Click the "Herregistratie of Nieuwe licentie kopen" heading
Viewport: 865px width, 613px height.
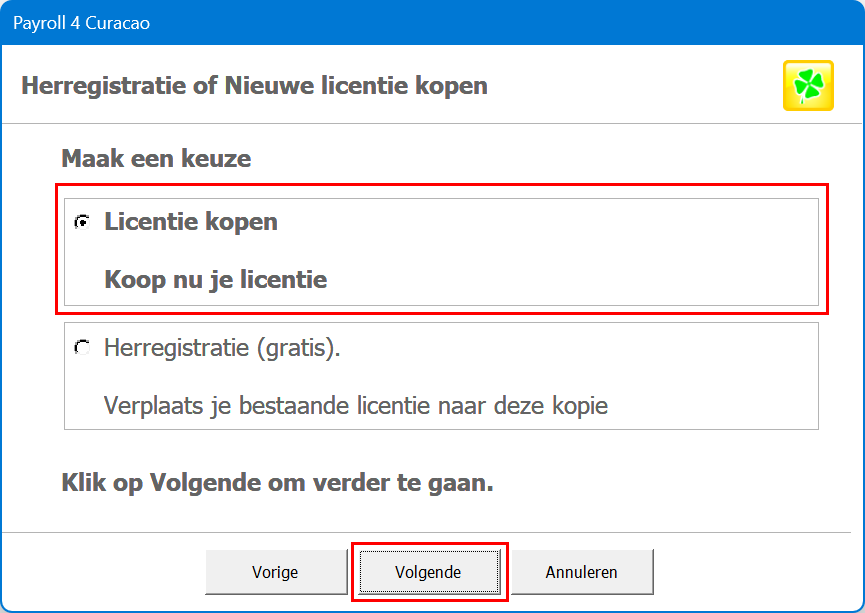[x=254, y=85]
